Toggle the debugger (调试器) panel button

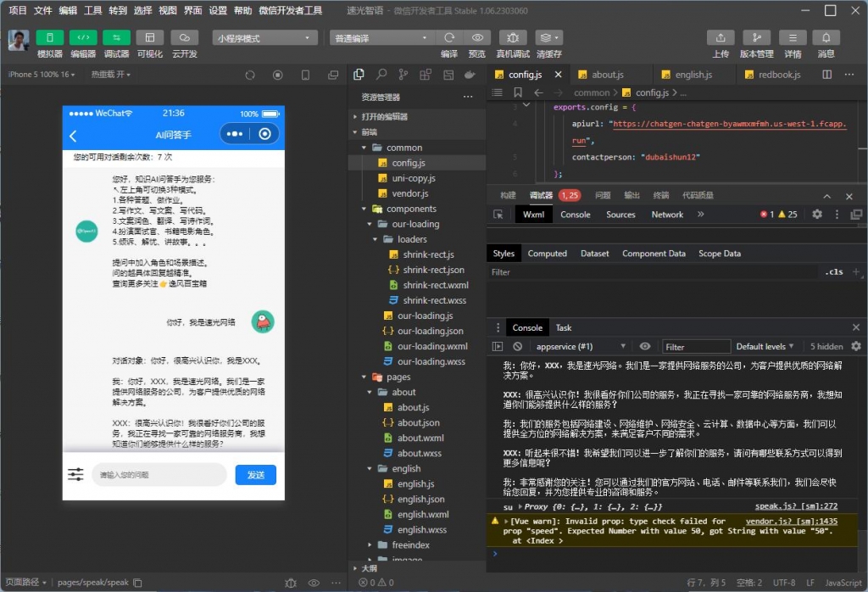pyautogui.click(x=116, y=37)
